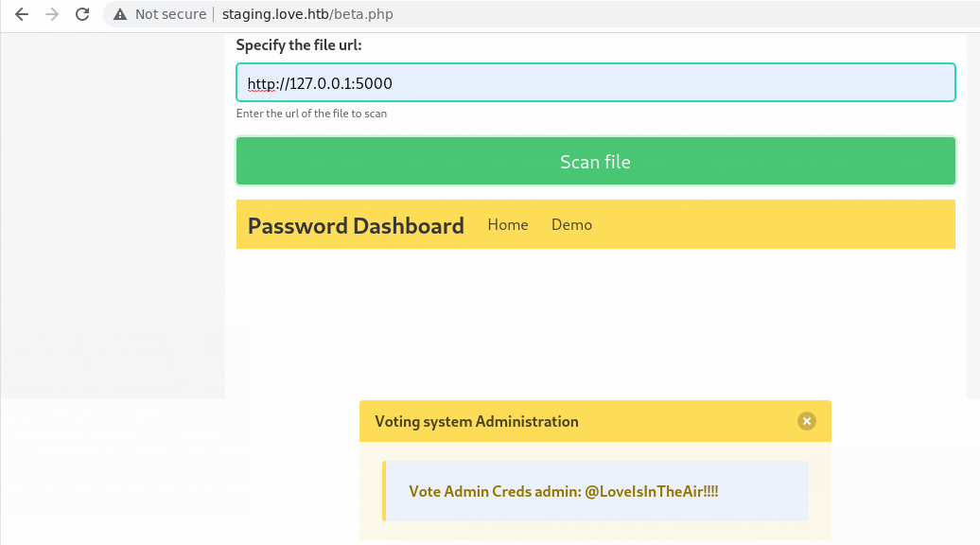
Task: Click the Password Dashboard brand title
Action: pyautogui.click(x=356, y=225)
